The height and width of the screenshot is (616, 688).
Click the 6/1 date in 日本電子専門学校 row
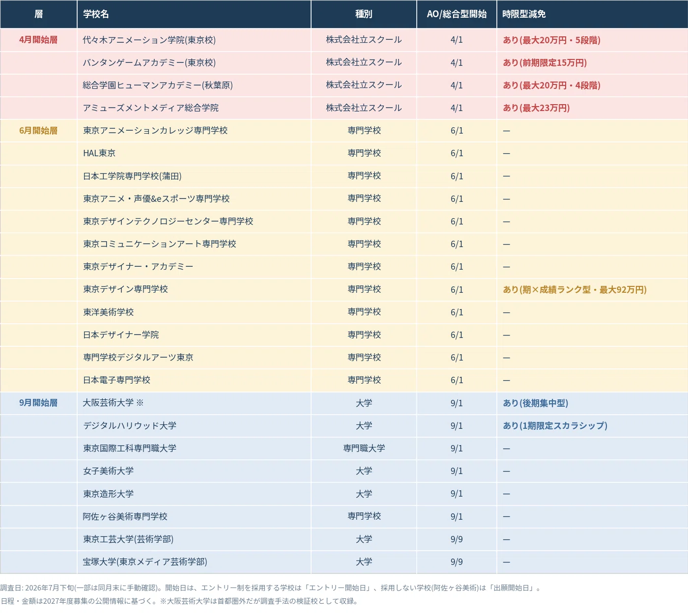tap(457, 380)
